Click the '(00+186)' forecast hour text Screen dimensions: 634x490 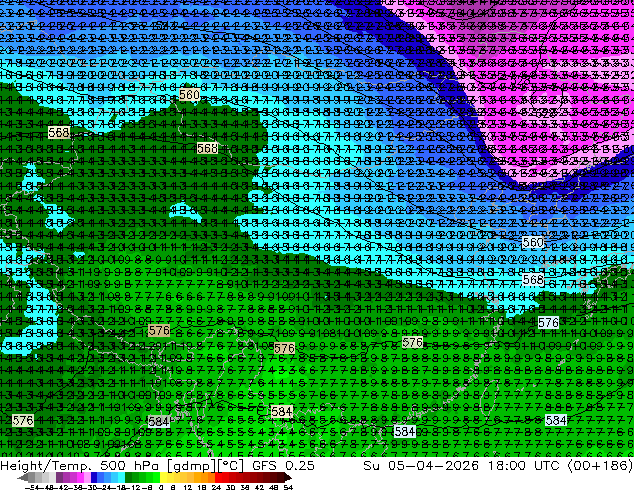[600, 465]
